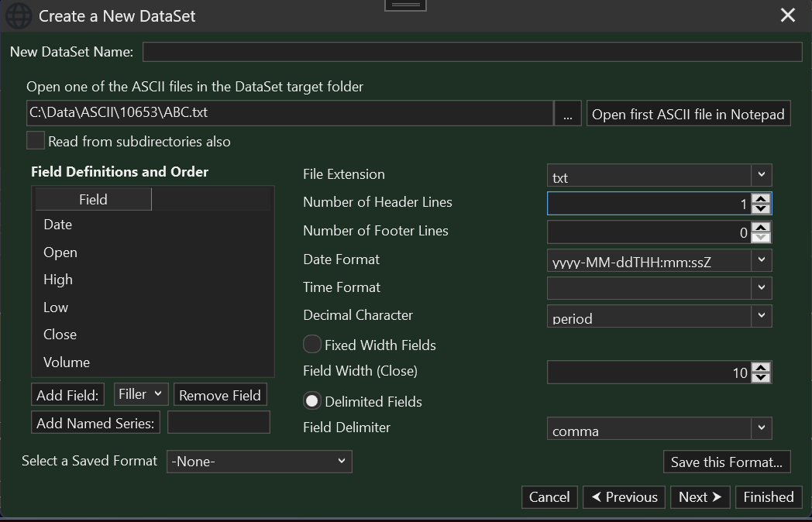Enable Read from subdirectories also checkbox

tap(36, 141)
